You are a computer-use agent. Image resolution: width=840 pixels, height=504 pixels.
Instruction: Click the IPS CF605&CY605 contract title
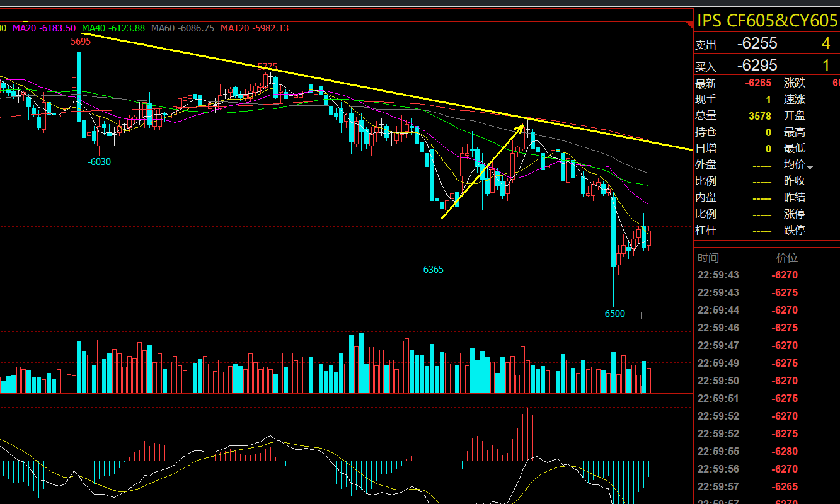[766, 21]
